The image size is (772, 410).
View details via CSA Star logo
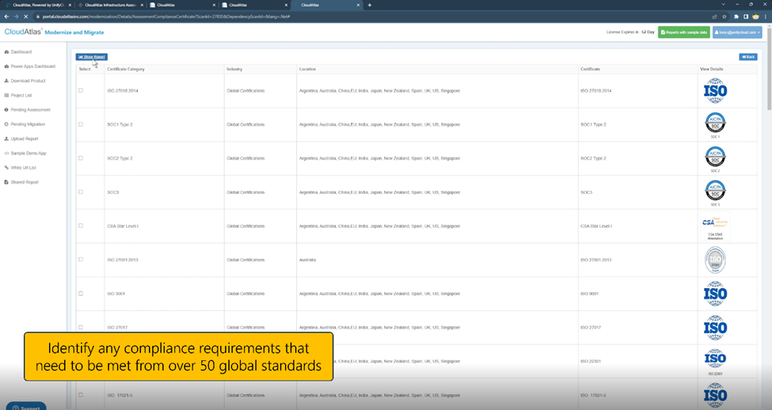click(x=715, y=226)
